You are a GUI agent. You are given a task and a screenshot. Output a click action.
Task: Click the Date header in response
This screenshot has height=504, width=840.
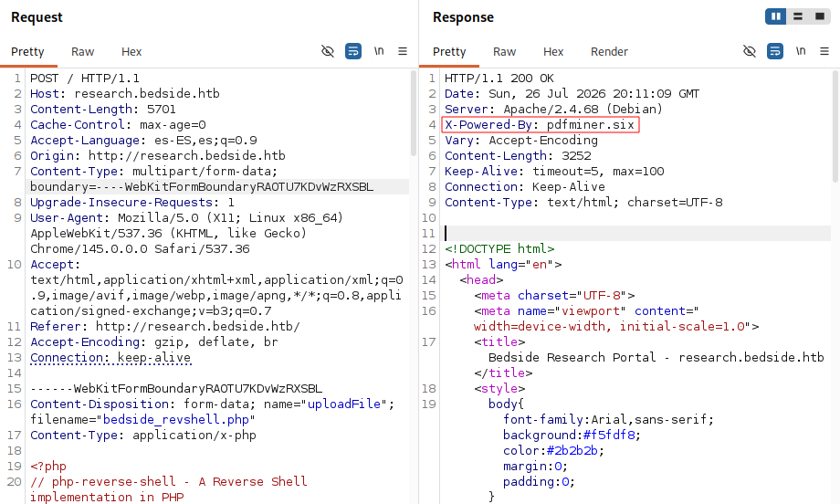(x=572, y=94)
